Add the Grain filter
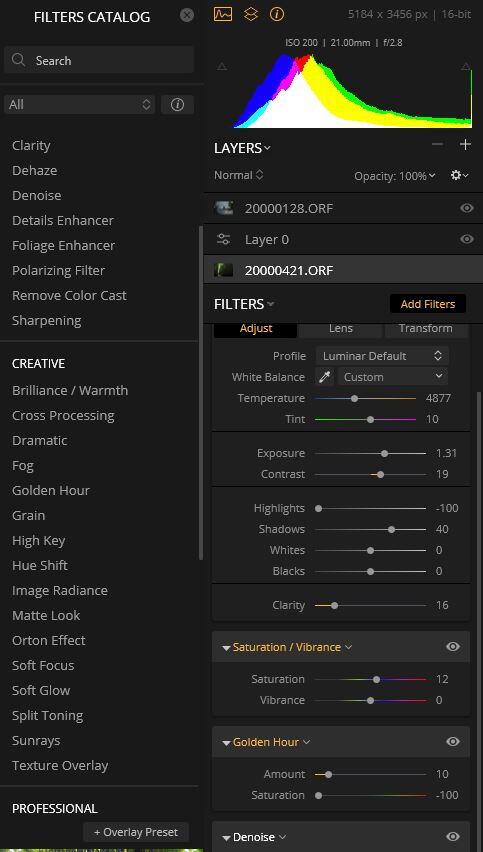 [28, 516]
